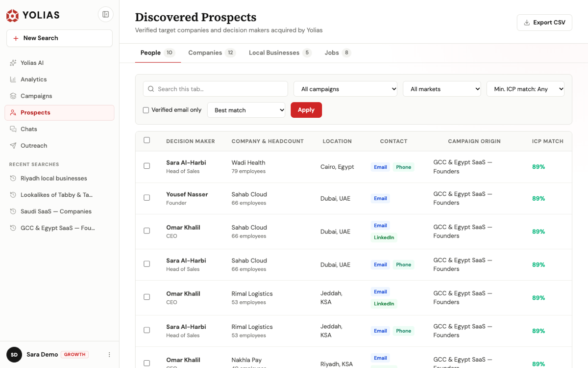The height and width of the screenshot is (368, 588).
Task: Open recent search Lookalikes of Tabby & Ta…
Action: coord(59,195)
